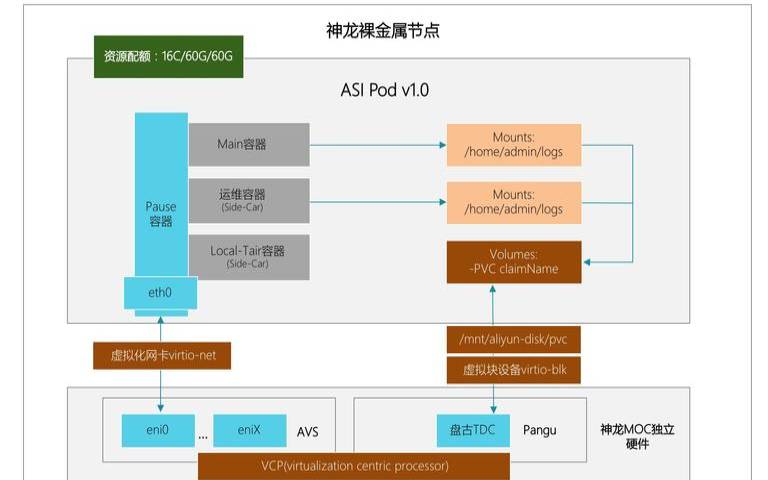Screen dimensions: 768x480
Task: Select the eth0 interface box
Action: click(161, 293)
